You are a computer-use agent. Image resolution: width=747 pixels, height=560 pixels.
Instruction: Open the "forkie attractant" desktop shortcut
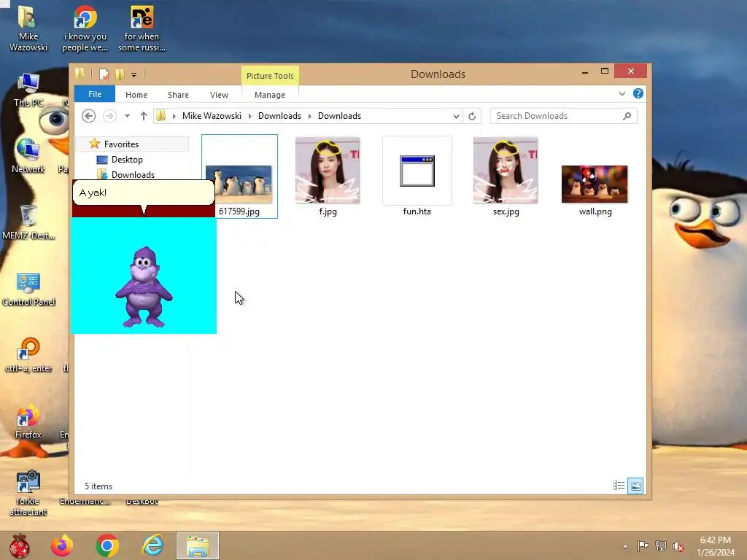(x=28, y=494)
